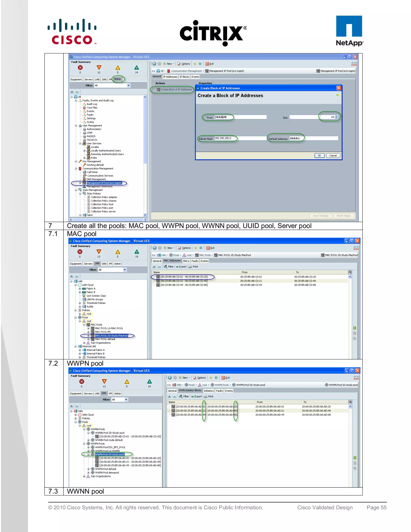Image resolution: width=411 pixels, height=532 pixels.
Task: Click OK in Create Block dialog
Action: point(319,156)
